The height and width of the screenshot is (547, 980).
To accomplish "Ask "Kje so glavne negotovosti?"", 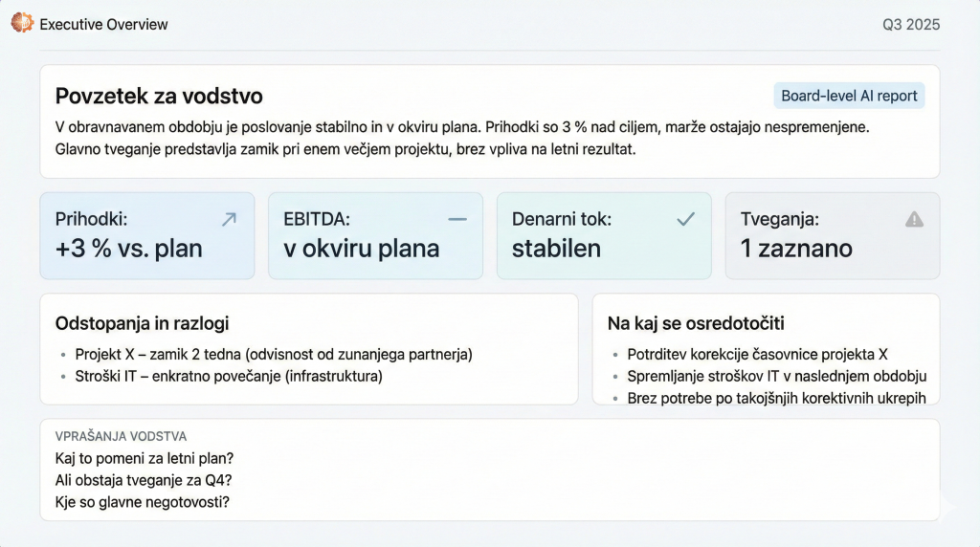I will 143,501.
